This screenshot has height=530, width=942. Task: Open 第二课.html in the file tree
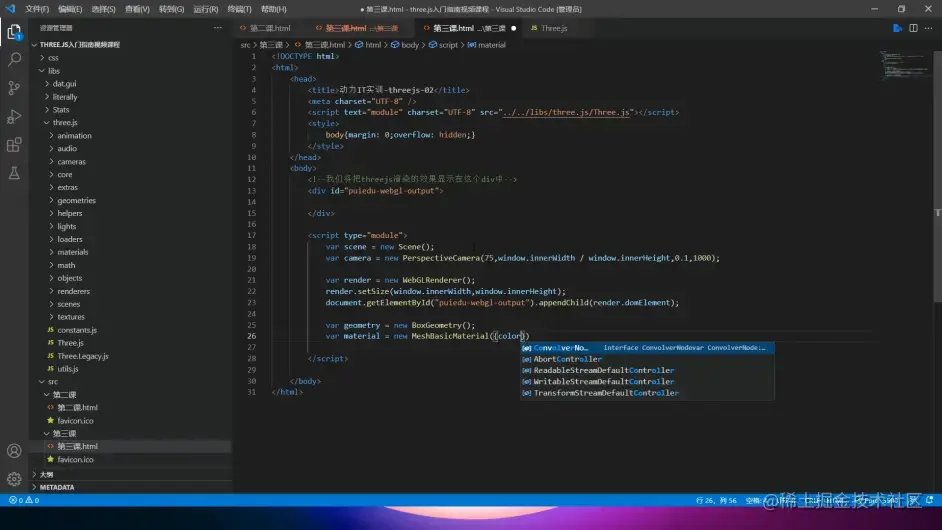coord(77,407)
